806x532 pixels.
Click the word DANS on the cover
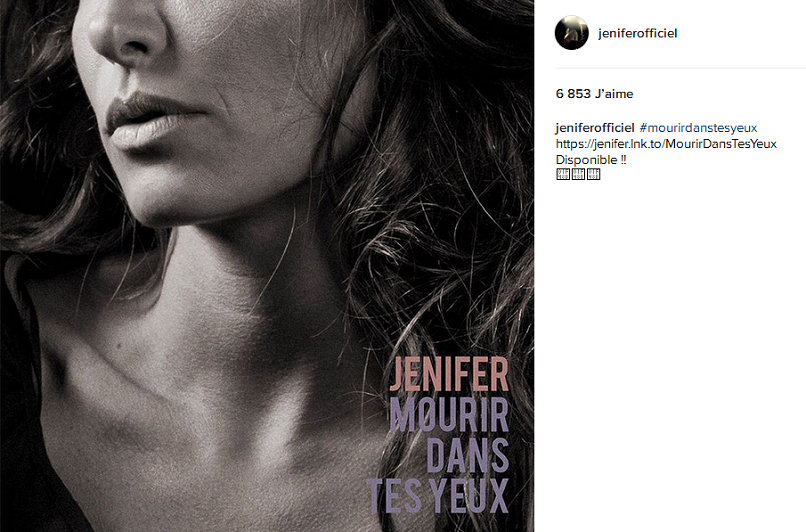tap(467, 455)
